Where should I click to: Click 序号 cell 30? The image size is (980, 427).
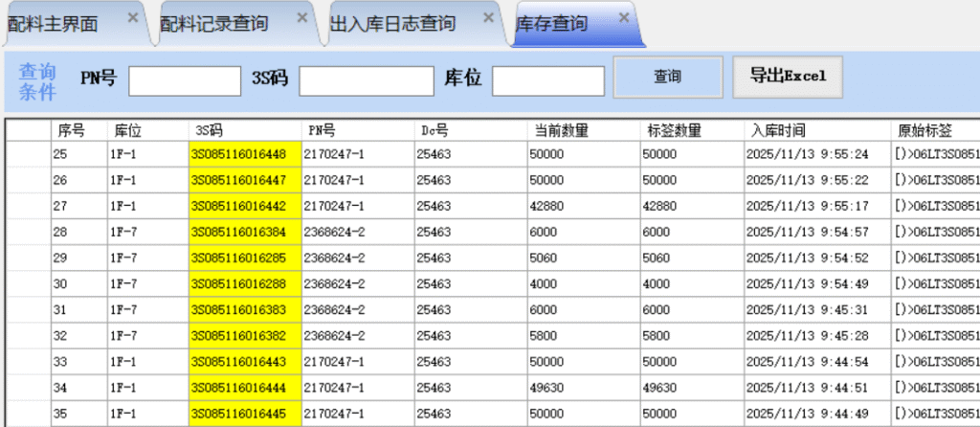[x=79, y=283]
